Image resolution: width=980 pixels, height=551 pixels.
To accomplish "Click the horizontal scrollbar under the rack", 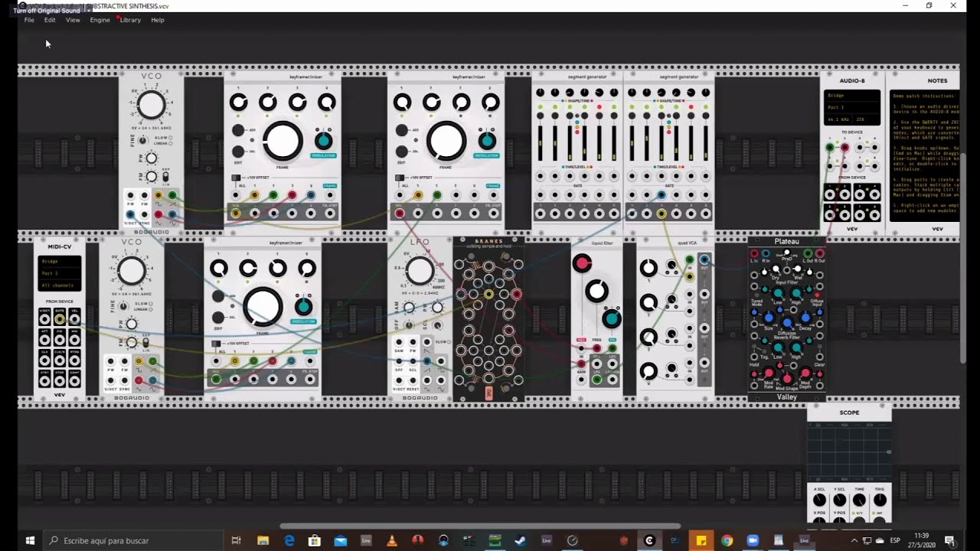I will click(x=479, y=526).
